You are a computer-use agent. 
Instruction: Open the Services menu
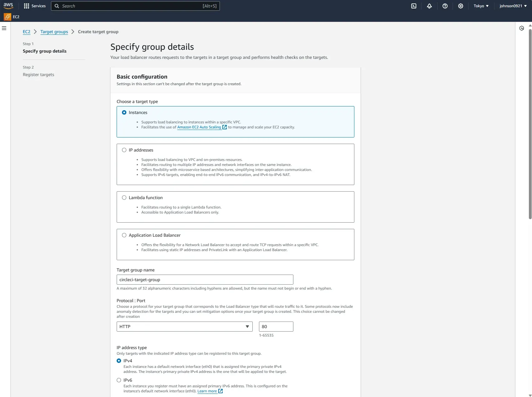(34, 6)
